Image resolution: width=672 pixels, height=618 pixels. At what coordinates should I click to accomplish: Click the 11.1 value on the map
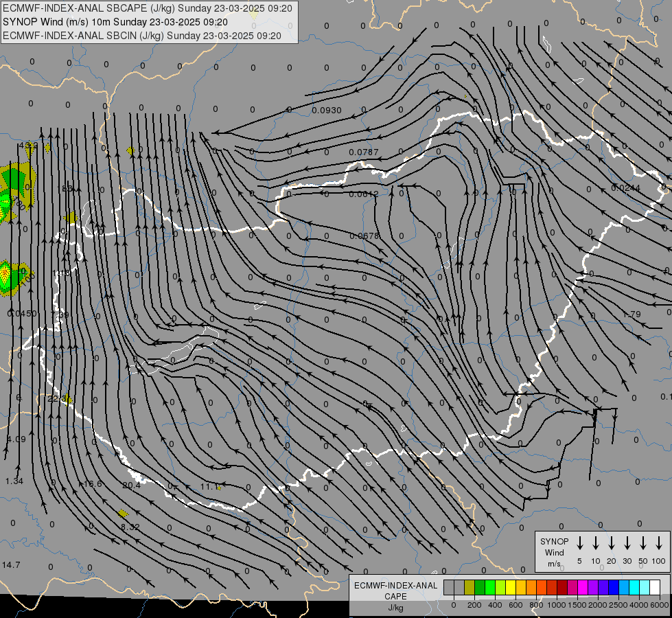[x=209, y=486]
